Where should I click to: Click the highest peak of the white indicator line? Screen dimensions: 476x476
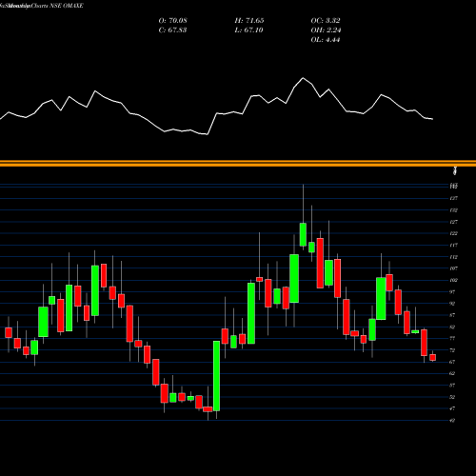303,78
